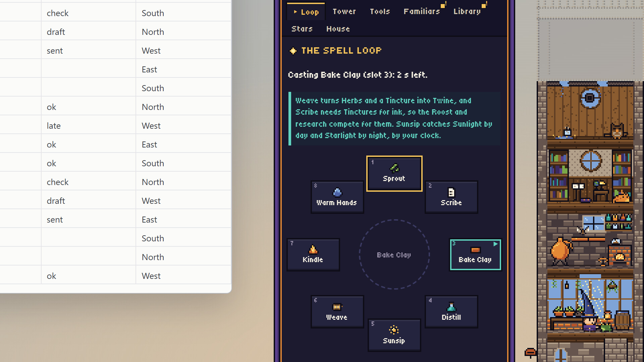
Task: Open the Library tab
Action: point(467,11)
